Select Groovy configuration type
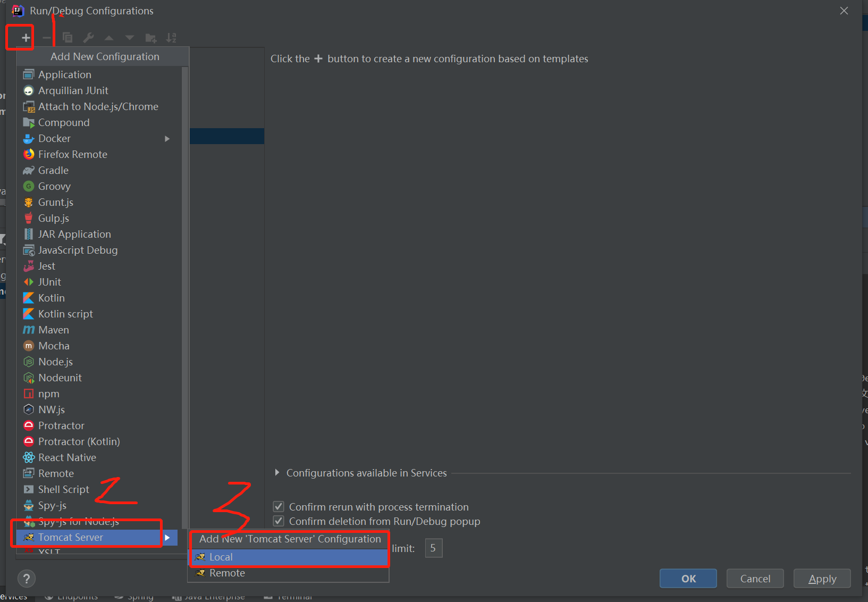This screenshot has height=602, width=868. (x=99, y=186)
